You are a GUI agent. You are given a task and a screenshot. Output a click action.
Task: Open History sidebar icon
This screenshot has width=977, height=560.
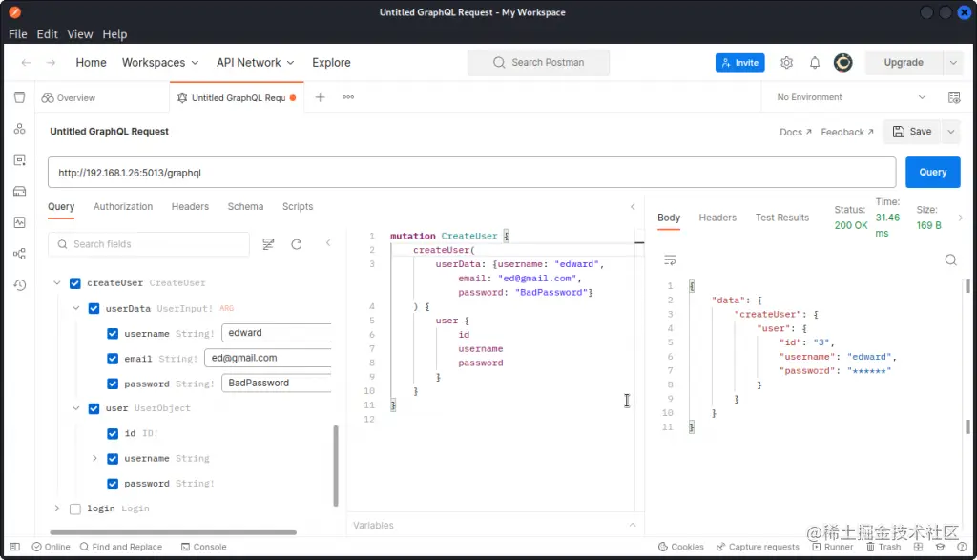coord(19,284)
